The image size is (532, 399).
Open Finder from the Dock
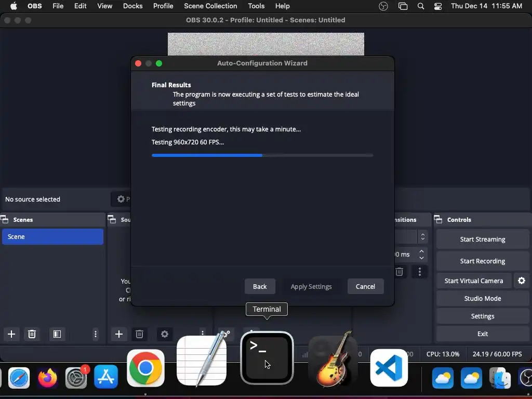pos(500,378)
